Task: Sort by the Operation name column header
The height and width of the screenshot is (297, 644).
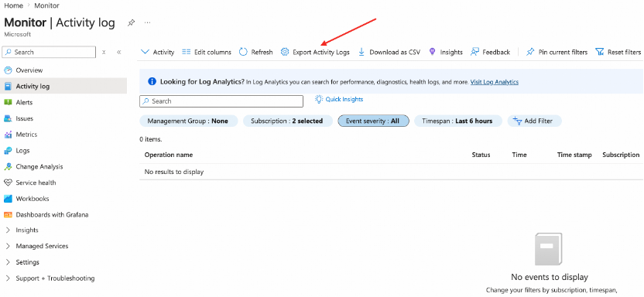Action: (x=169, y=155)
